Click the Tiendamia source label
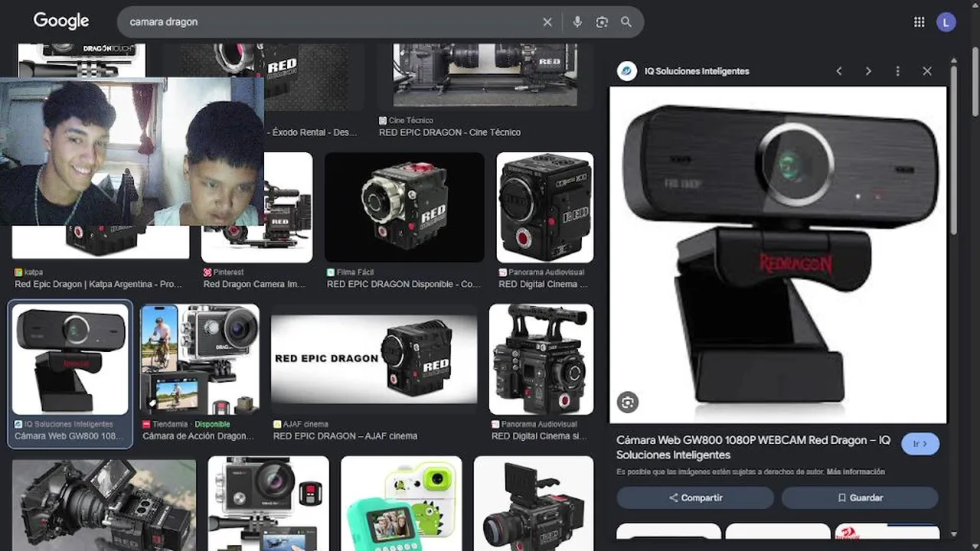 (170, 424)
